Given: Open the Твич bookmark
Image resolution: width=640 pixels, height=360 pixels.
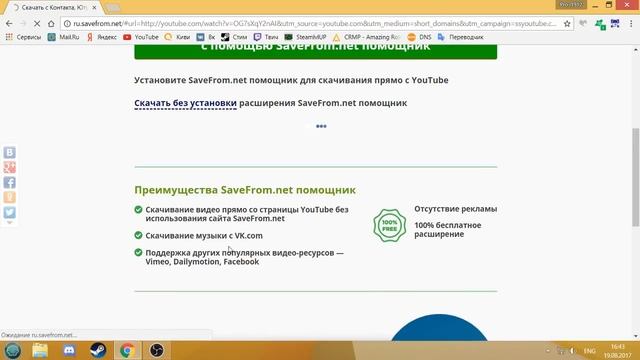Looking at the screenshot, I should [266, 37].
